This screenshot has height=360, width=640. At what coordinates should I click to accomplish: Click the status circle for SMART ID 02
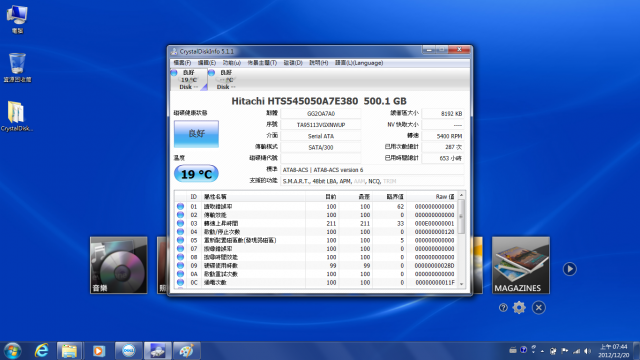(x=180, y=215)
